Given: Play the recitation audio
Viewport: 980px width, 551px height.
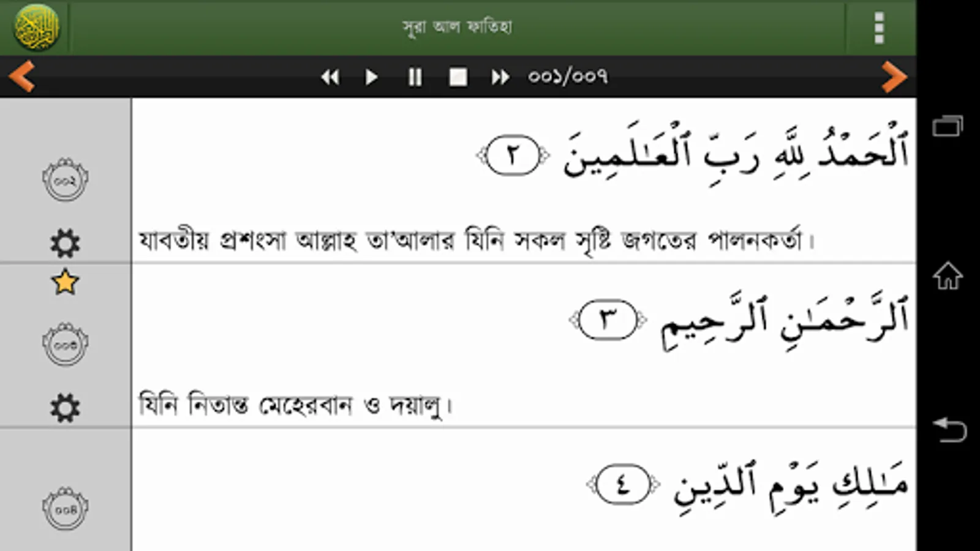Looking at the screenshot, I should pyautogui.click(x=371, y=77).
